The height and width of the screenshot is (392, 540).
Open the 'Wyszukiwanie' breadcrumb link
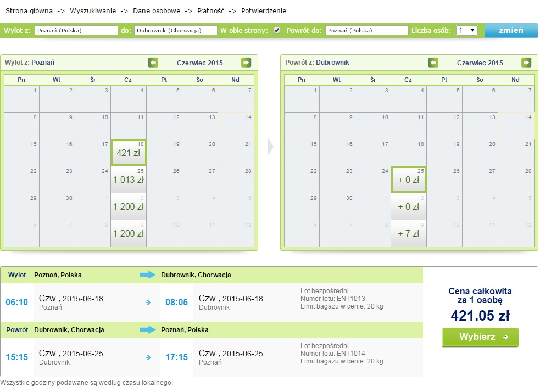click(x=93, y=10)
